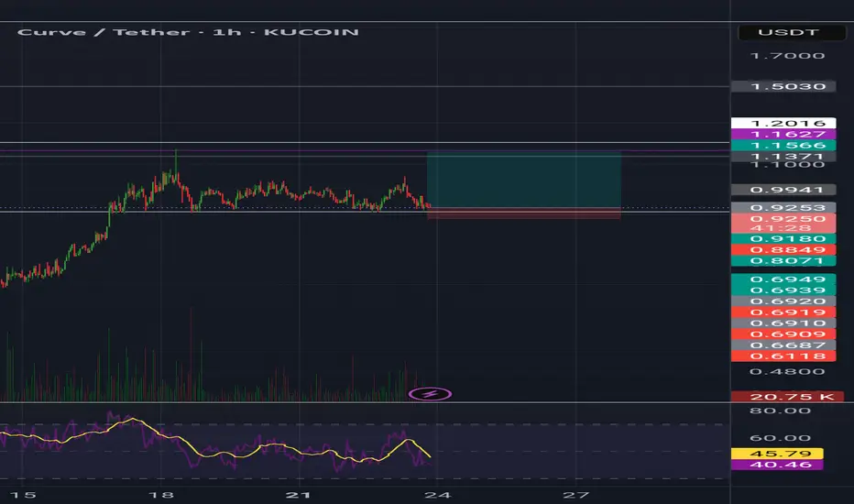Click the gray 0.6687 price label
Image resolution: width=854 pixels, height=504 pixels.
coord(783,345)
